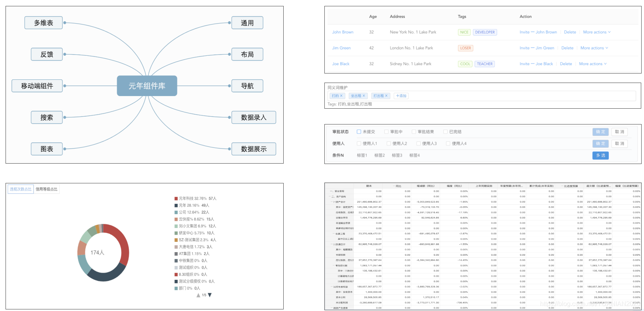The height and width of the screenshot is (311, 644).
Task: Click the 研发中心 5.75% legend entry
Action: click(195, 233)
